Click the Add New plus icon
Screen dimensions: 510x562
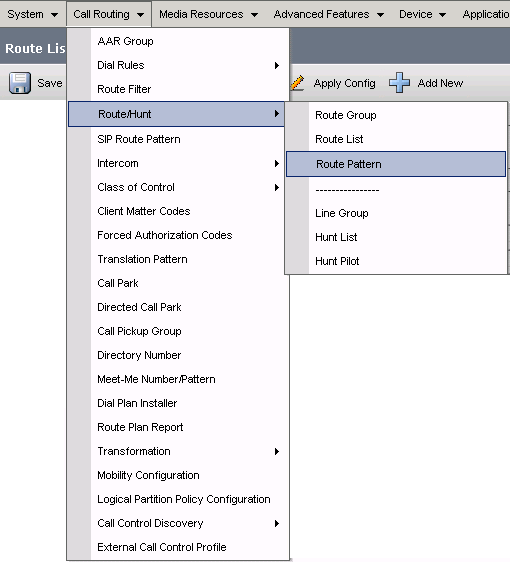pyautogui.click(x=399, y=82)
